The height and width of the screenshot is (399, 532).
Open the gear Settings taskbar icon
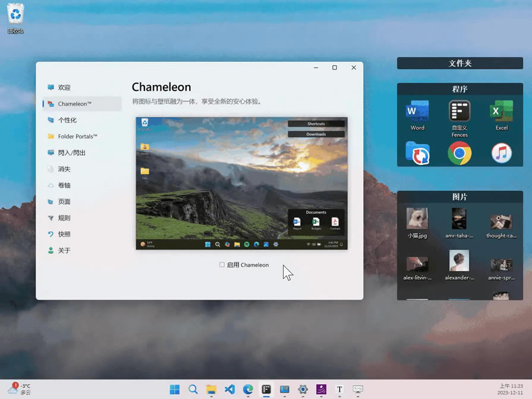click(x=303, y=389)
